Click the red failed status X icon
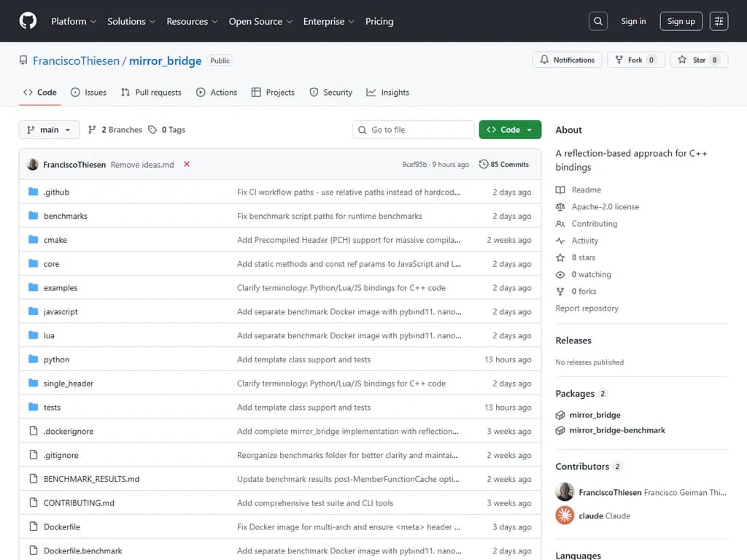Screen dimensions: 747x560 coord(187,164)
